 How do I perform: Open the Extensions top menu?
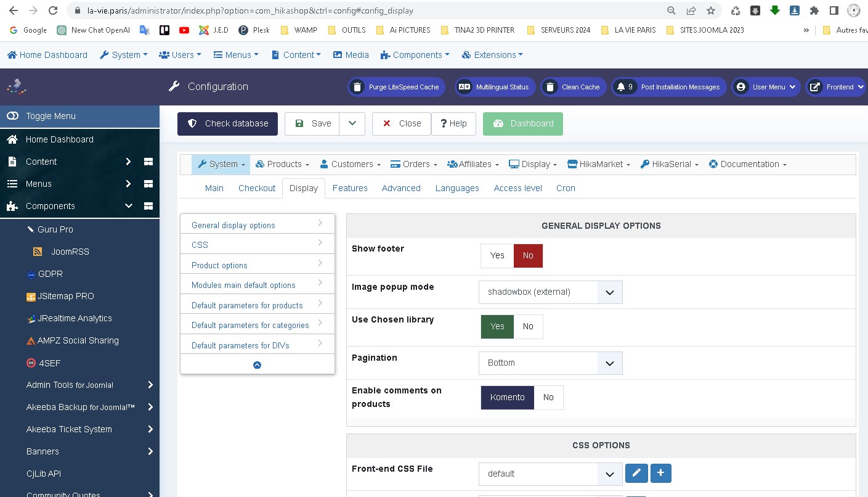(493, 55)
